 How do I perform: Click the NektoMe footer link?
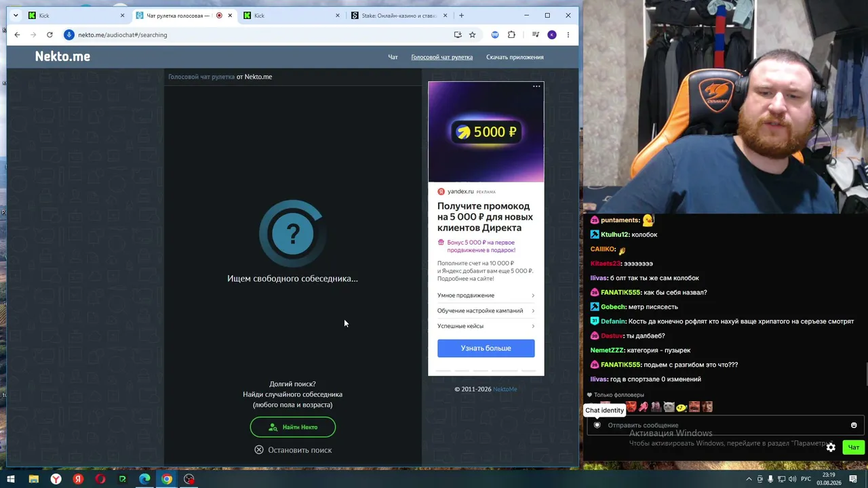point(505,389)
